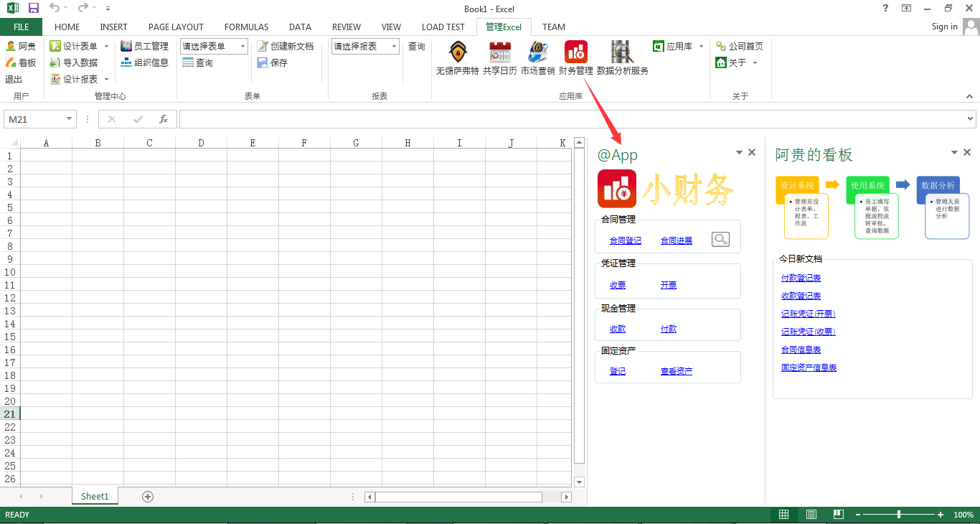Expand the formula bar

(x=971, y=119)
